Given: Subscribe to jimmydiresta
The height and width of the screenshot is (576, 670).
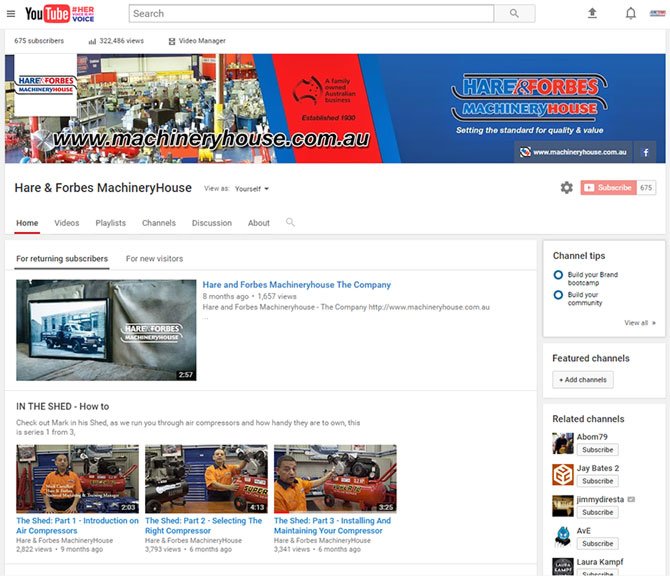Looking at the screenshot, I should coord(597,512).
